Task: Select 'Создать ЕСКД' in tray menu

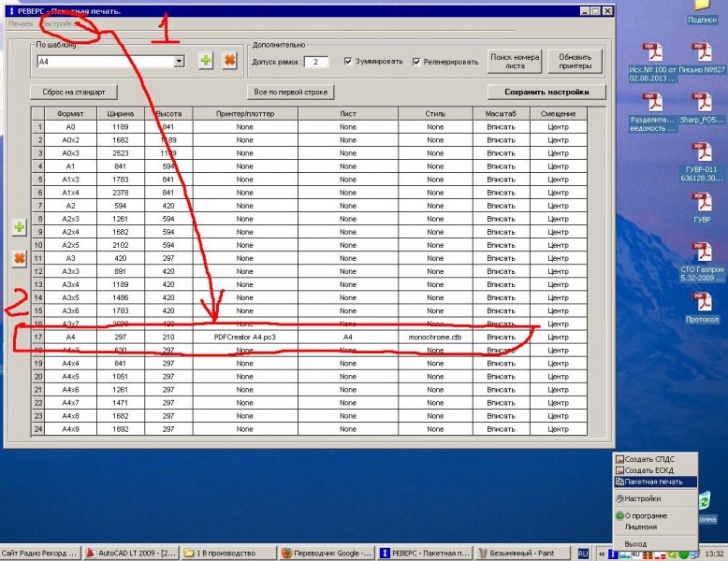Action: tap(655, 470)
